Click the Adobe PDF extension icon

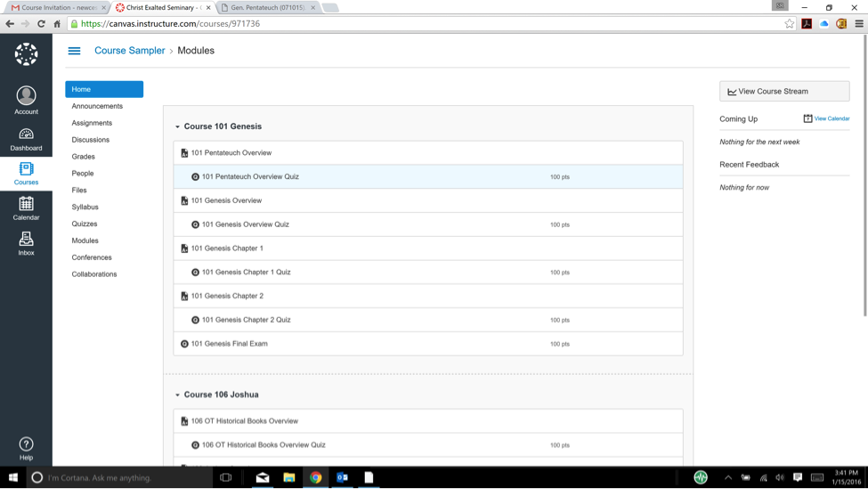807,24
